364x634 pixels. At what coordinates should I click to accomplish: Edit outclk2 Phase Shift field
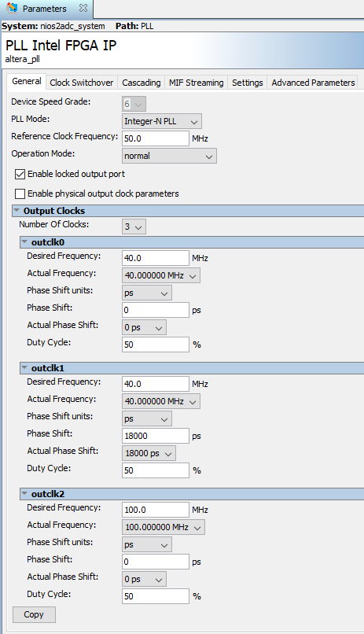click(x=156, y=562)
